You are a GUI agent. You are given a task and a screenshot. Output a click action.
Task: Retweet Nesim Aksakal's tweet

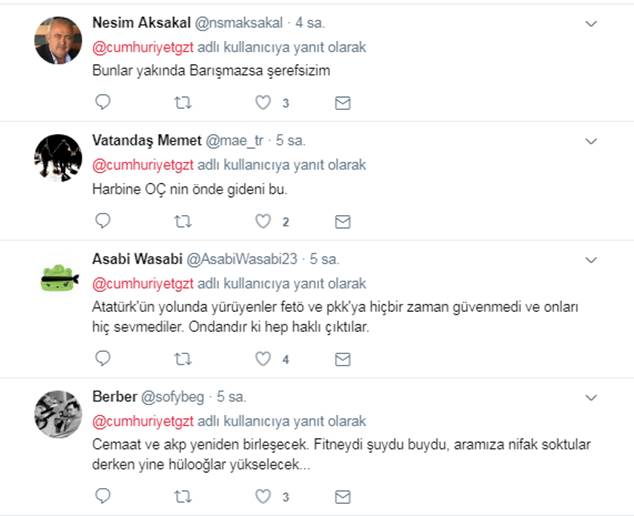tap(183, 103)
